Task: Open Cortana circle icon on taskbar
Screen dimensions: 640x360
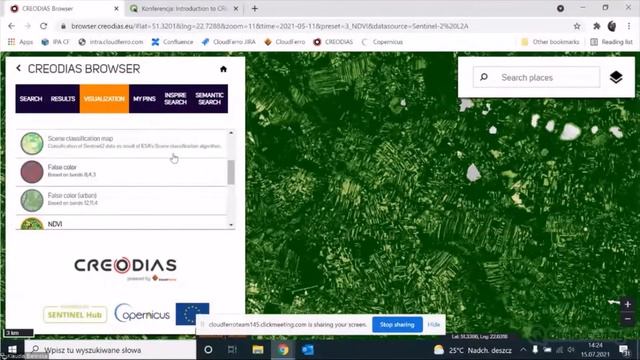Action: (208, 350)
